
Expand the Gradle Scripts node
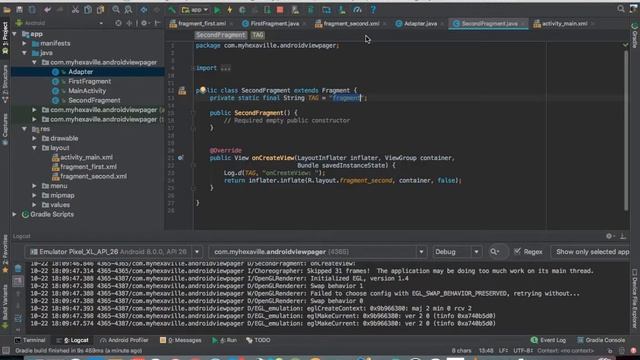(15, 214)
